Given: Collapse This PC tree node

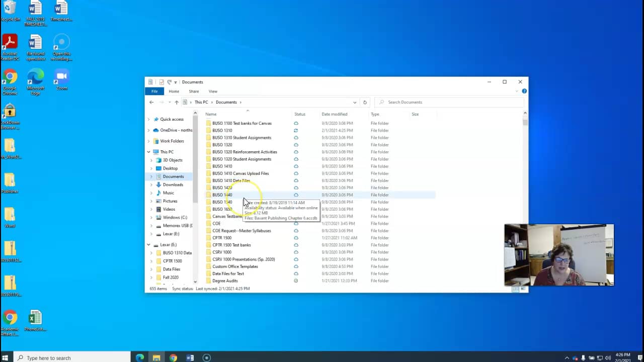Looking at the screenshot, I should pyautogui.click(x=149, y=152).
